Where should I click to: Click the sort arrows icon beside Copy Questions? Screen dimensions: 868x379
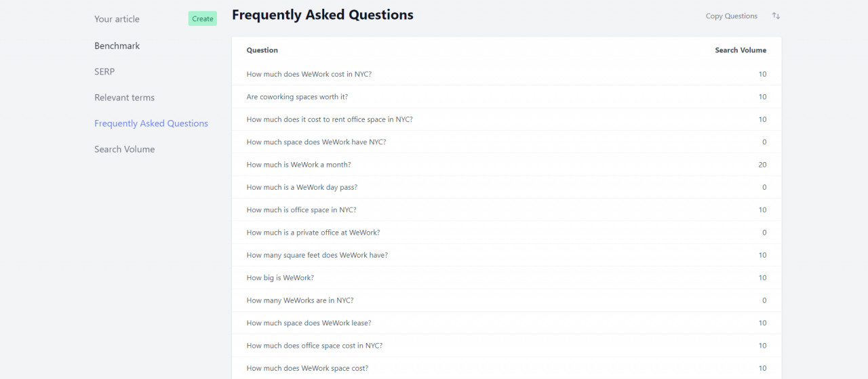coord(776,16)
